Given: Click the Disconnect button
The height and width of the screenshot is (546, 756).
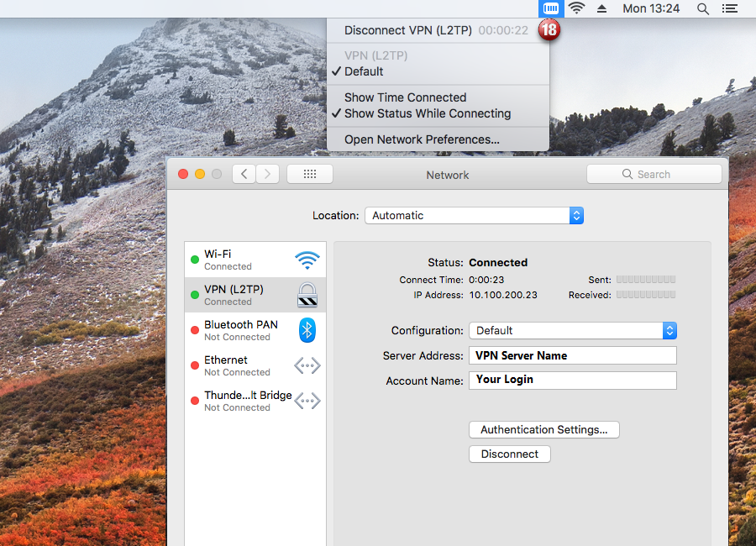Looking at the screenshot, I should pyautogui.click(x=510, y=454).
